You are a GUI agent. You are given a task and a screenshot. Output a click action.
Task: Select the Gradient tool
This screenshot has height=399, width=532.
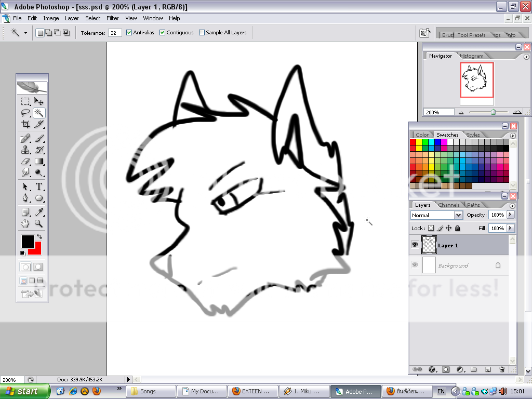(38, 161)
